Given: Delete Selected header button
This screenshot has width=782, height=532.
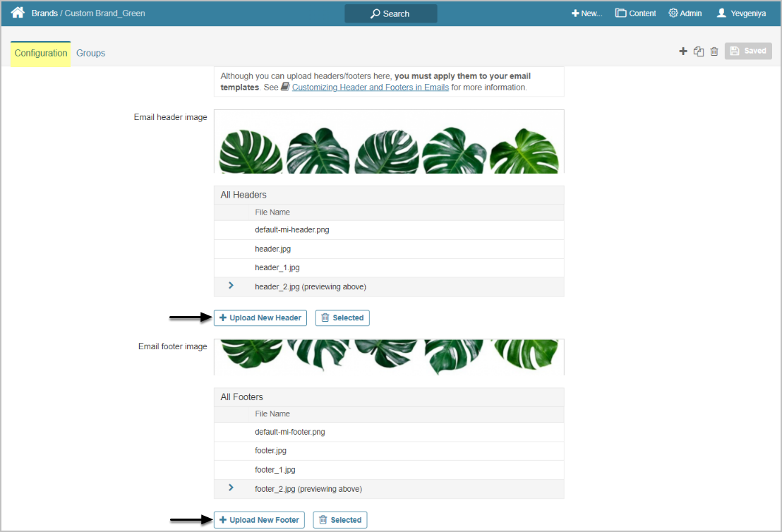Looking at the screenshot, I should coord(342,318).
